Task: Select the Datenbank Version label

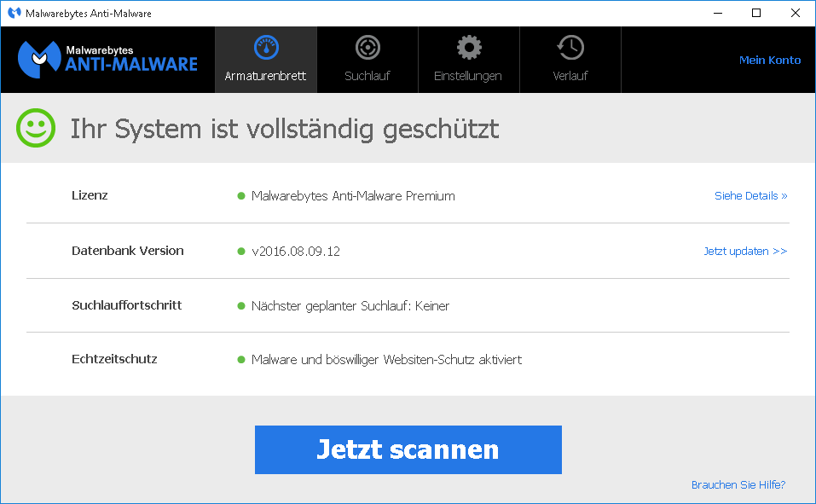Action: [x=128, y=251]
